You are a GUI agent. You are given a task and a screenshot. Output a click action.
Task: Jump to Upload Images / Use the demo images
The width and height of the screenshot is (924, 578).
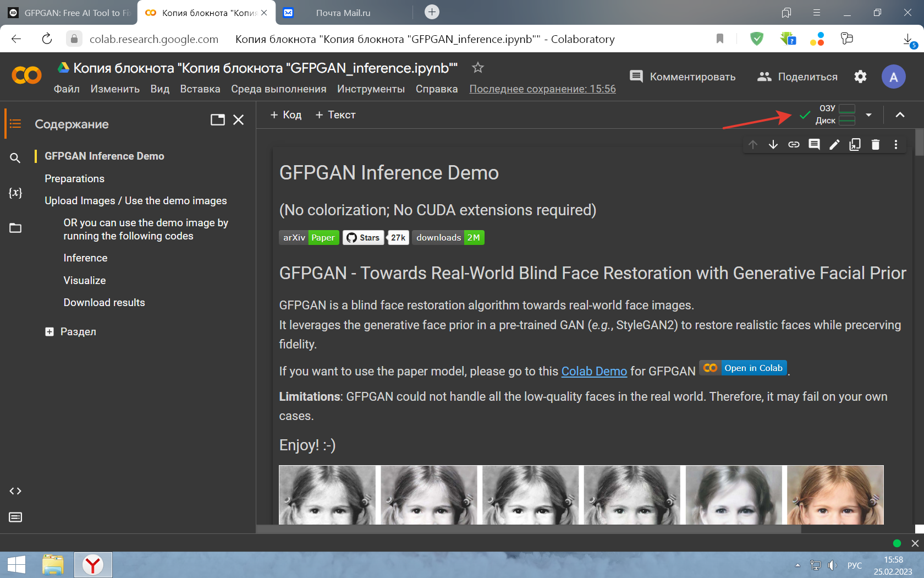(x=136, y=200)
